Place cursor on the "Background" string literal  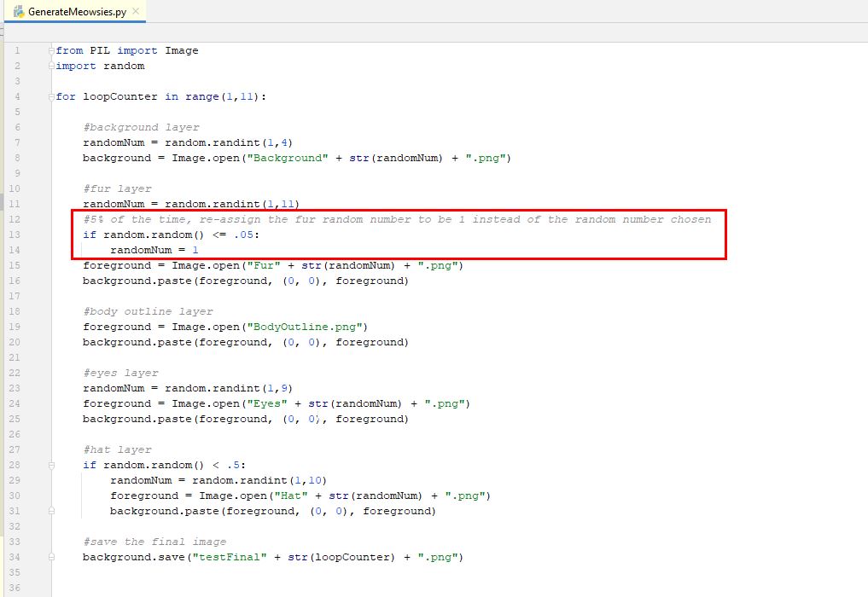tap(288, 158)
